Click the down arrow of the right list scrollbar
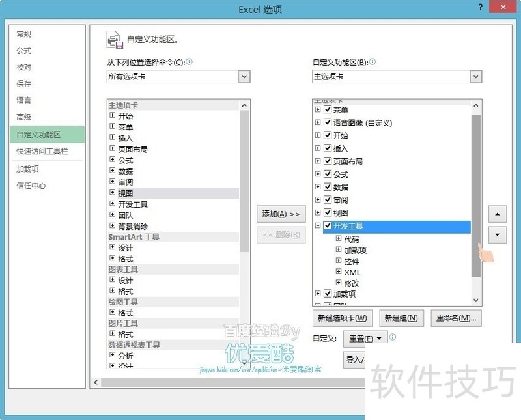521x420 pixels. 476,299
